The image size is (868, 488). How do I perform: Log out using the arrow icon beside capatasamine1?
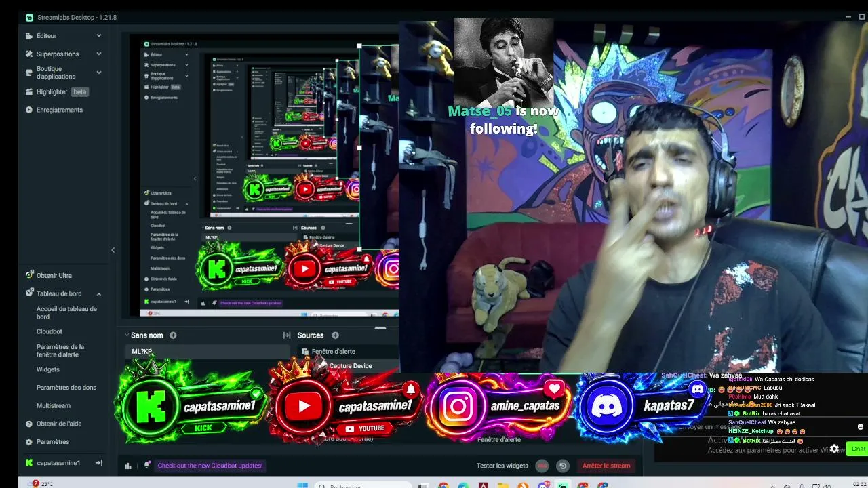click(99, 463)
